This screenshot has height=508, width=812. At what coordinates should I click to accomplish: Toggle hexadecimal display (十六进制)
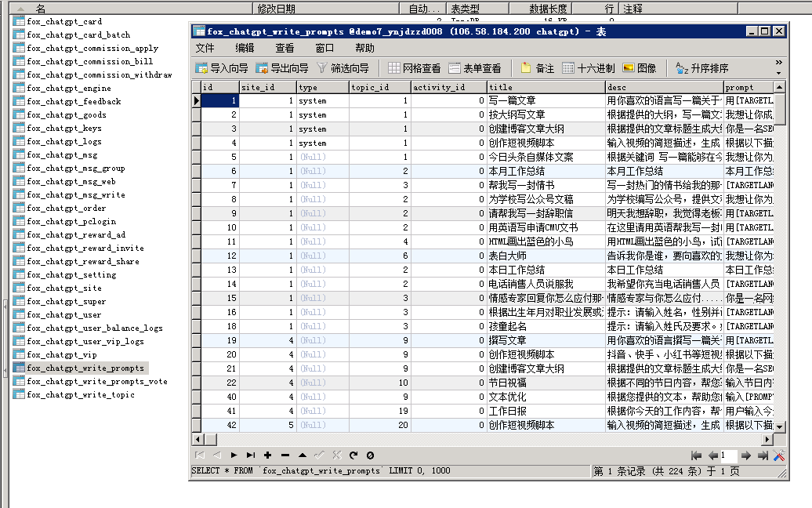click(x=593, y=67)
